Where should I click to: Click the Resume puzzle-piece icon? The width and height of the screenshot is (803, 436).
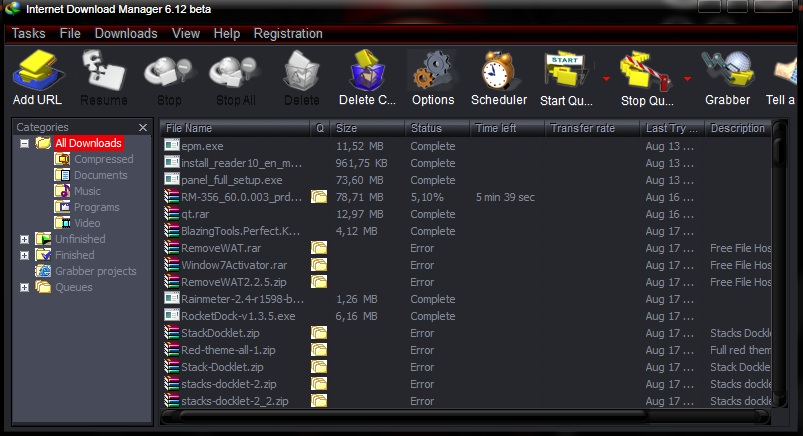point(103,71)
